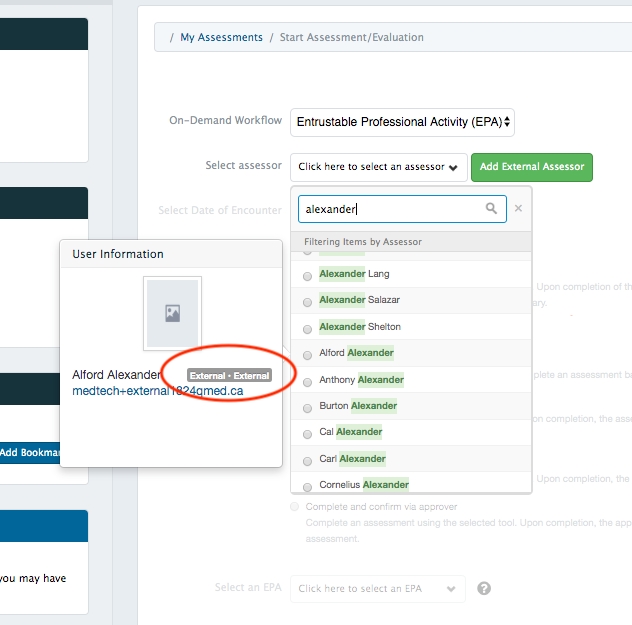Click the help question mark beside Select an EPA
Viewport: 632px width, 625px height.
(484, 589)
